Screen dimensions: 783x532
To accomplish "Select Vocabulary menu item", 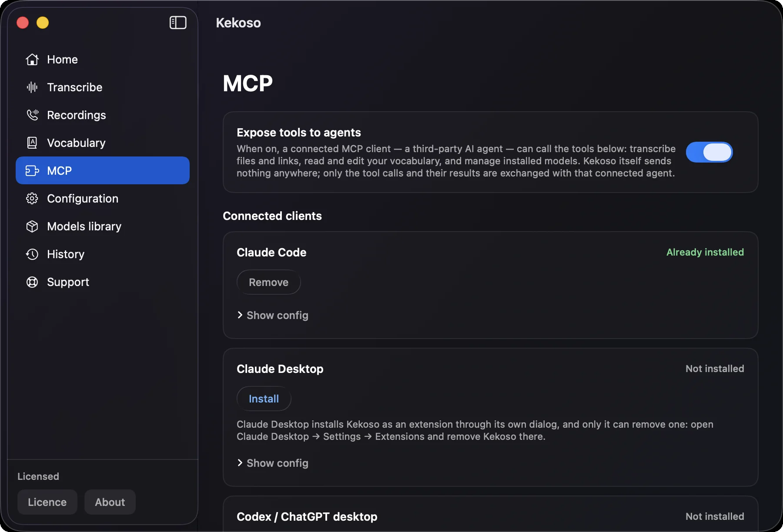I will (103, 143).
